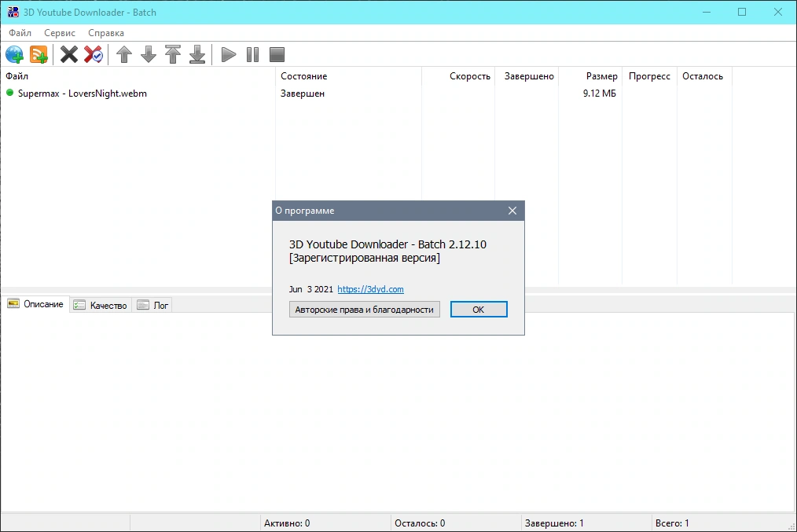The width and height of the screenshot is (797, 532).
Task: Click the move to top icon
Action: [x=173, y=54]
